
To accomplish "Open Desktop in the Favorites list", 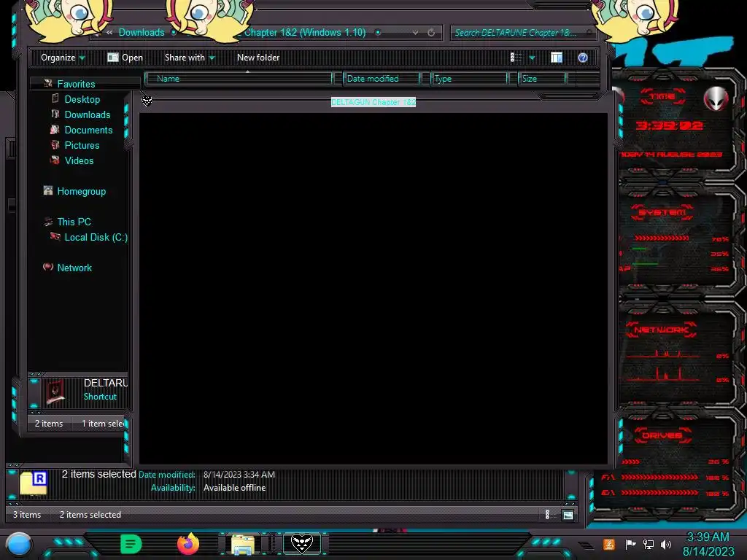I will tap(82, 99).
